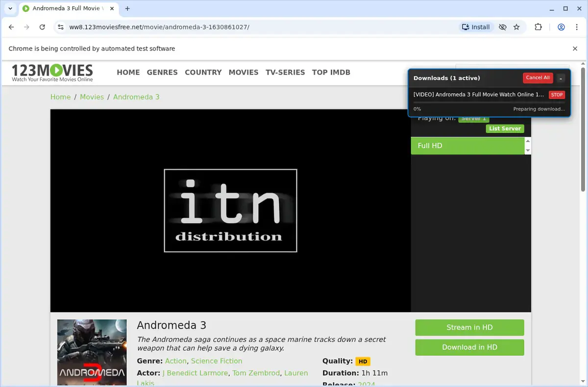
Task: Select the Full HD server option
Action: click(x=467, y=146)
